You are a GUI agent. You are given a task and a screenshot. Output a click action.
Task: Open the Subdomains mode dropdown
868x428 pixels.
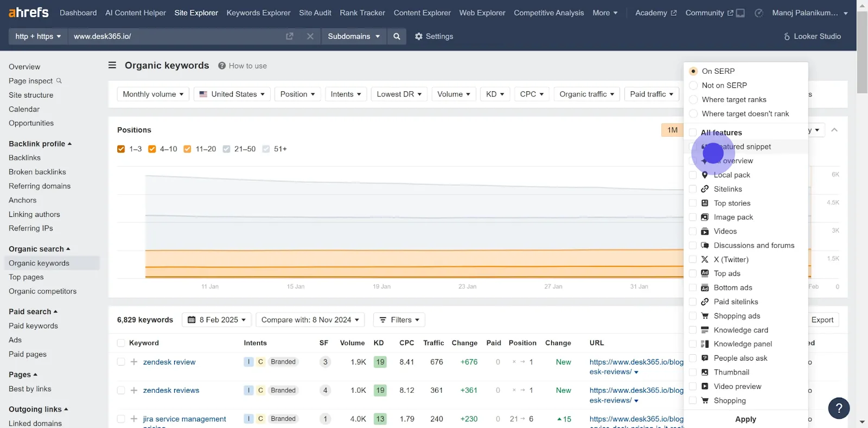pyautogui.click(x=354, y=36)
